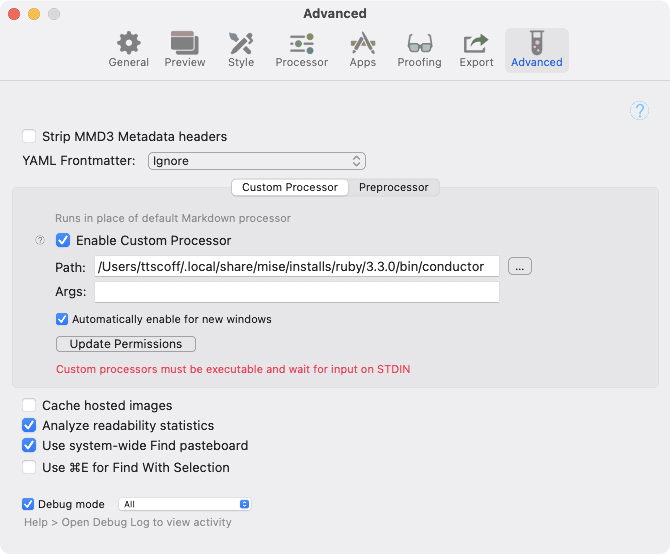This screenshot has height=554, width=670.
Task: Uncheck Enable Custom Processor
Action: (x=63, y=240)
